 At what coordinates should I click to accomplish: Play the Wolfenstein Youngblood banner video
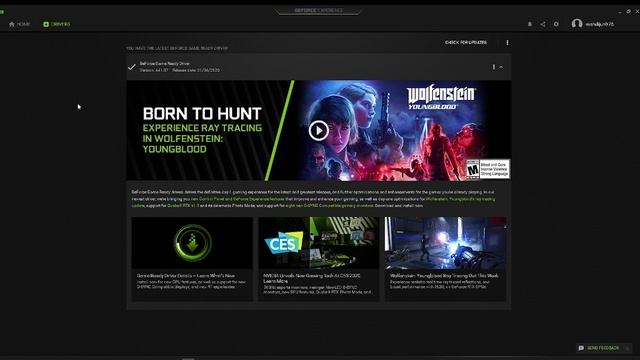(318, 131)
